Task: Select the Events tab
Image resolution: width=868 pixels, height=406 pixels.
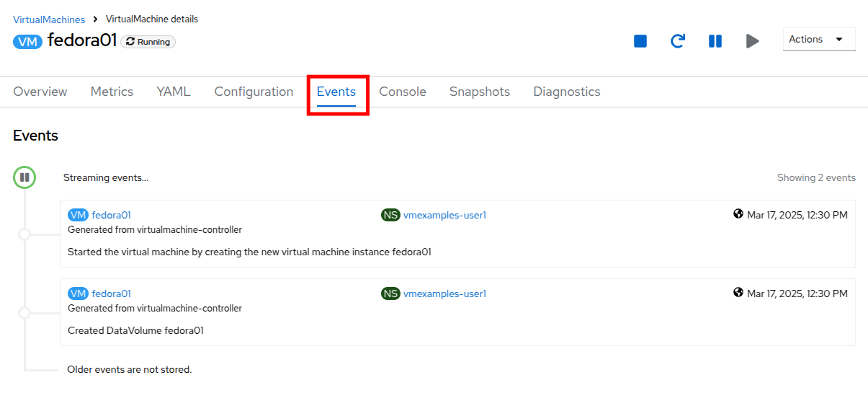Action: [x=336, y=92]
